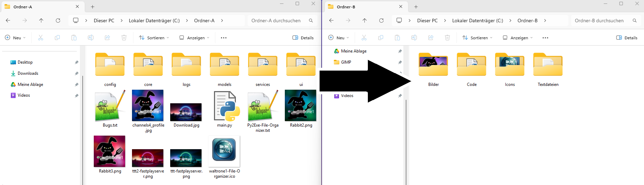Open the Neu dropdown in Ordner-A

15,38
